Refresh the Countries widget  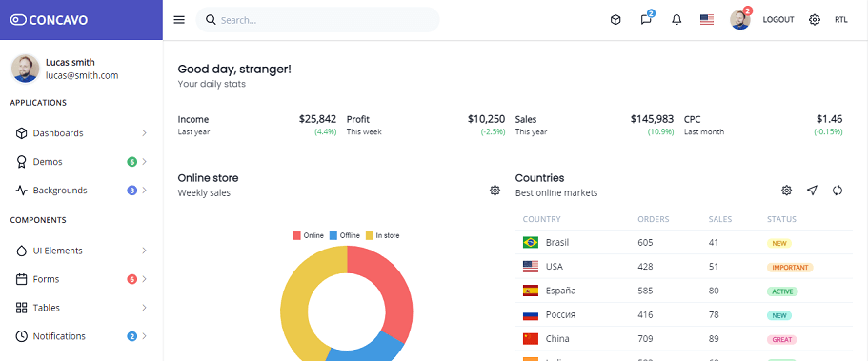click(x=838, y=191)
